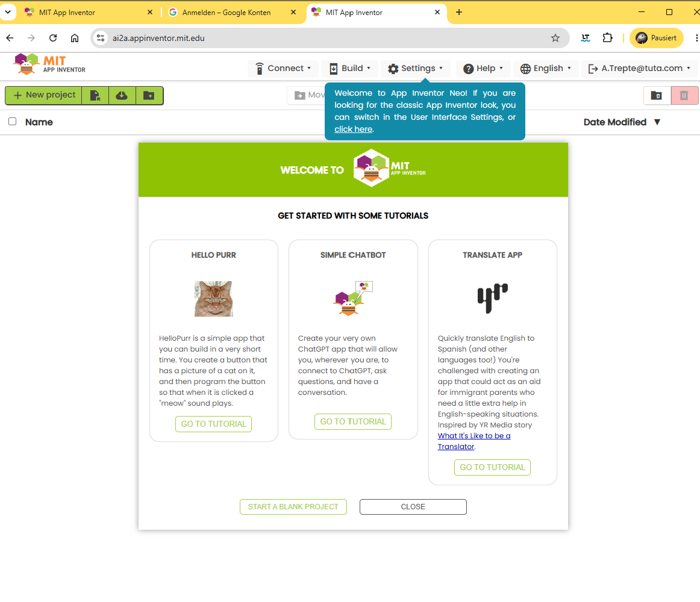
Task: Click the browser home icon
Action: [75, 38]
